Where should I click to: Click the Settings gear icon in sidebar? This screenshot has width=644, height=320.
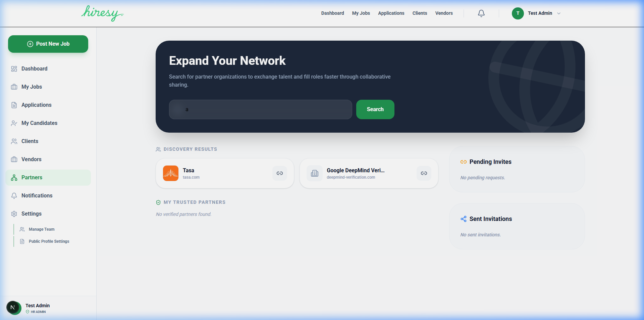point(14,214)
